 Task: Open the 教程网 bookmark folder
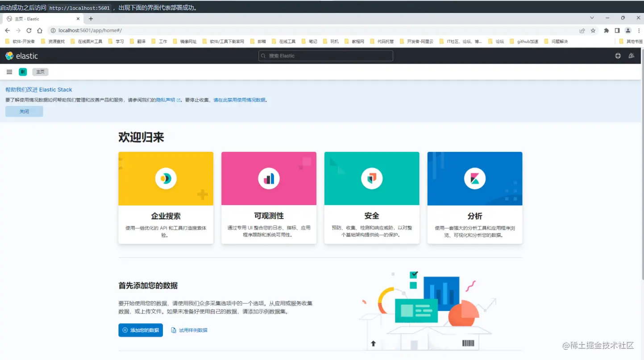click(354, 42)
